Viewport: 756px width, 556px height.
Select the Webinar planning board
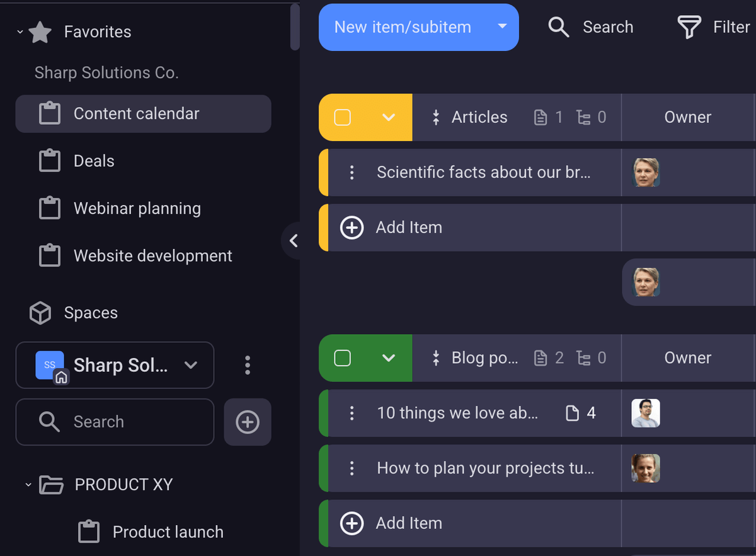137,209
